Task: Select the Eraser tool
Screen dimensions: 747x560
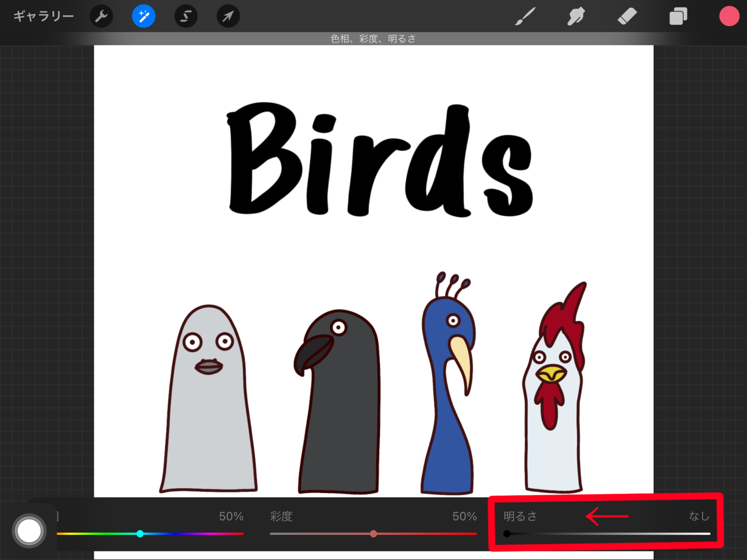Action: pyautogui.click(x=627, y=16)
